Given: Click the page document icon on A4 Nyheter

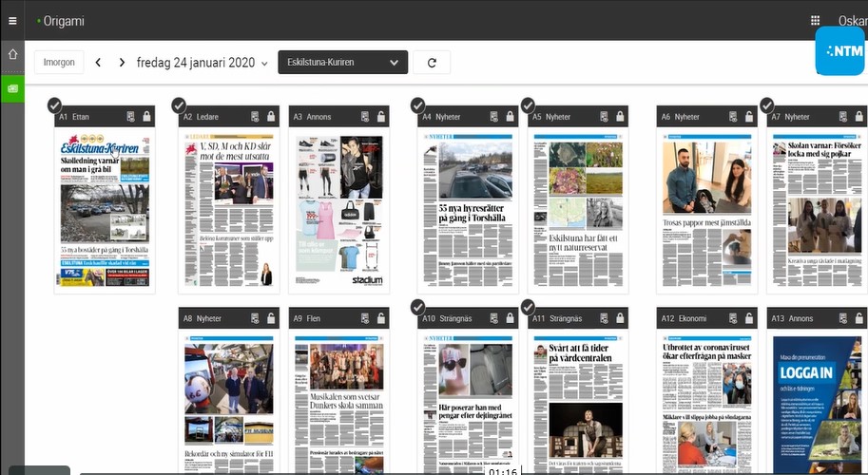Looking at the screenshot, I should click(493, 117).
